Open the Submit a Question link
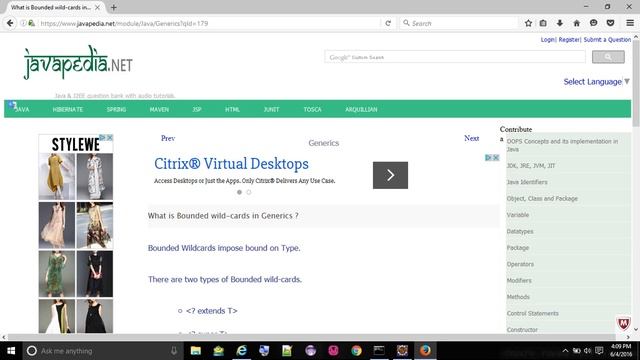 607,40
